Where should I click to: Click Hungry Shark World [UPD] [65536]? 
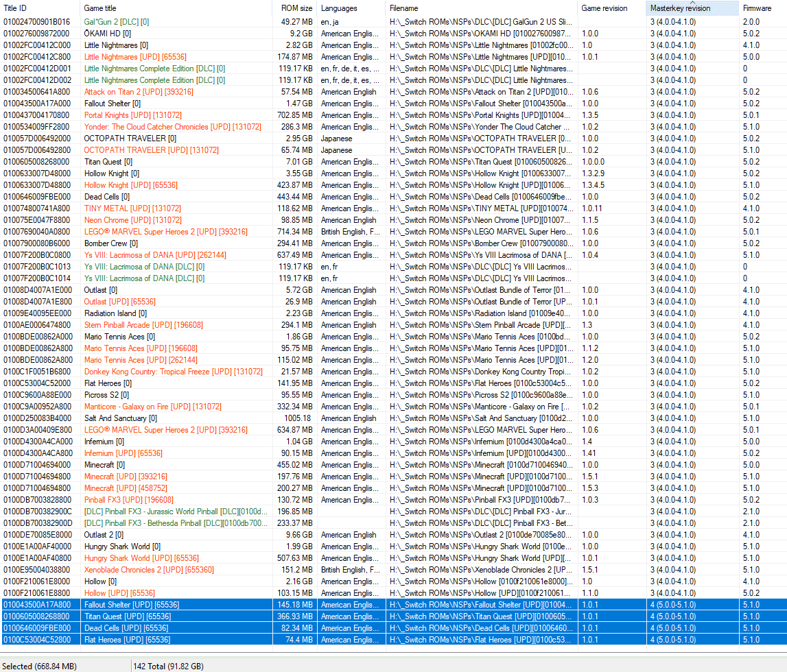coord(141,558)
